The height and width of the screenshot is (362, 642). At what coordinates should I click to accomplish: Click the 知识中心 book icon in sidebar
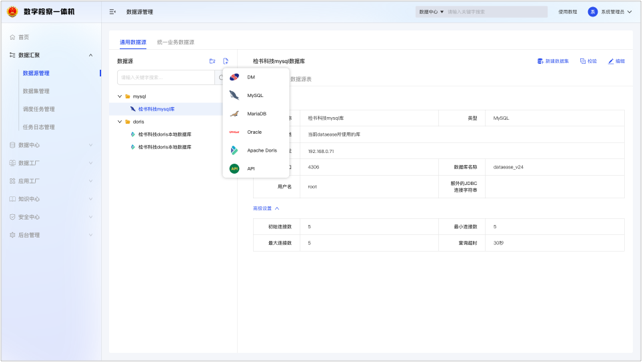tap(12, 199)
